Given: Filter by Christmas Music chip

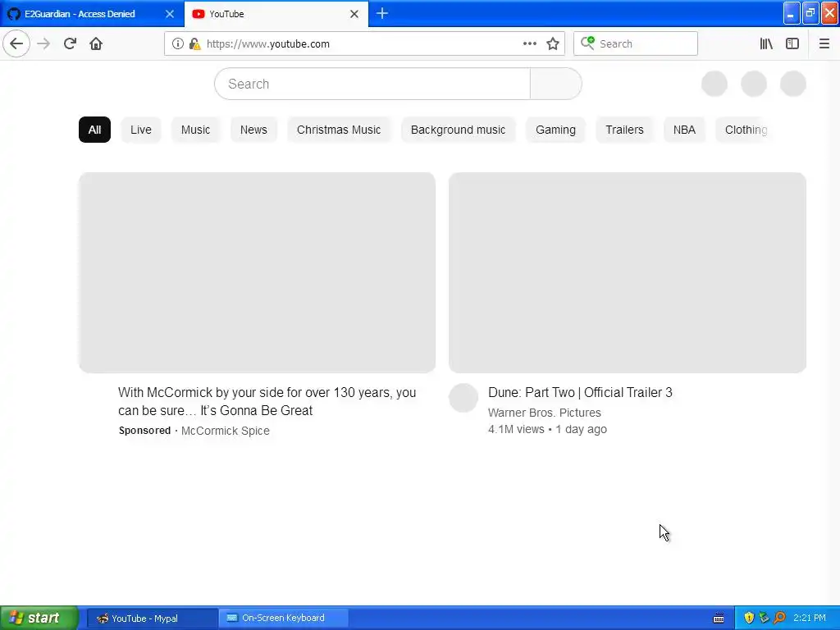Looking at the screenshot, I should pos(339,130).
